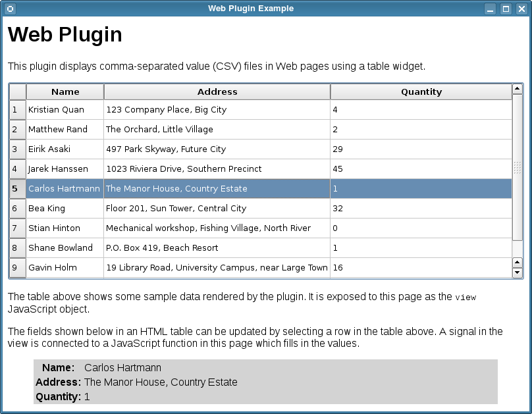Select all via the table corner button
Image resolution: width=532 pixels, height=414 pixels.
coord(18,92)
